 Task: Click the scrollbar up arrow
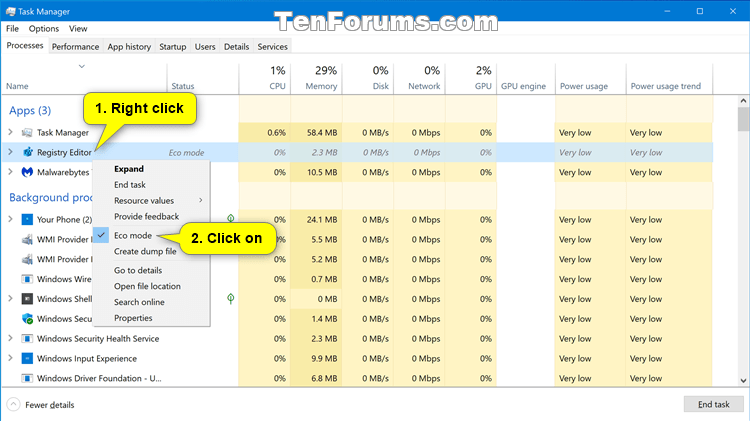click(743, 101)
